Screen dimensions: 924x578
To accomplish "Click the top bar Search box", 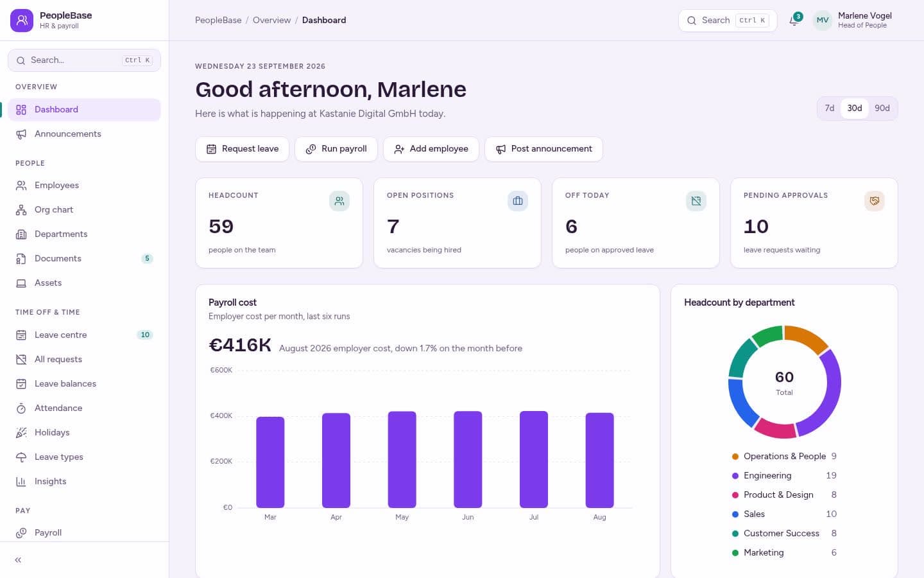I will click(728, 21).
